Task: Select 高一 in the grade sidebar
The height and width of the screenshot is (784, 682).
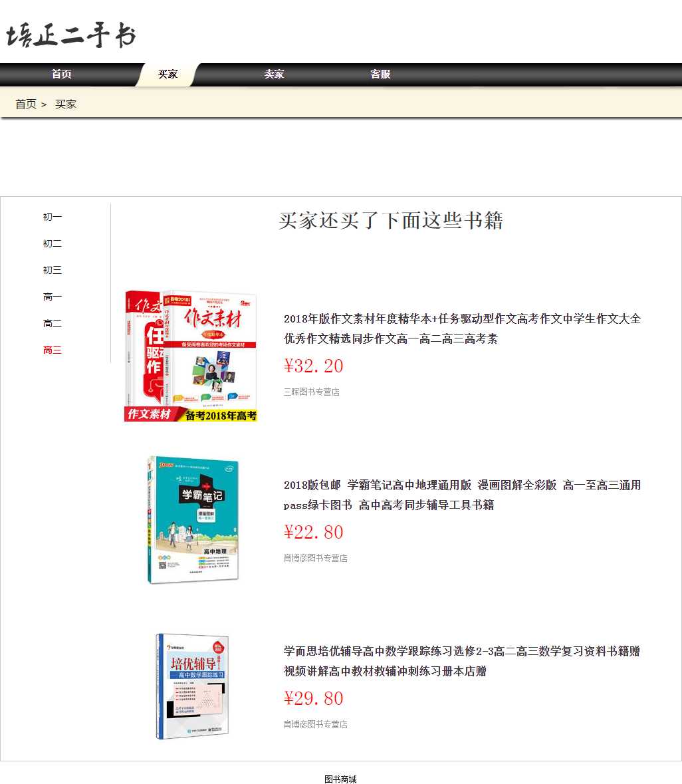Action: (53, 297)
